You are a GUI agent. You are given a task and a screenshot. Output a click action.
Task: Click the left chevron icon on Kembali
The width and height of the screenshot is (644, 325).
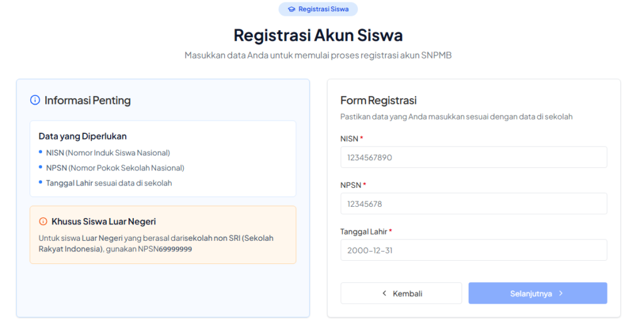click(384, 294)
